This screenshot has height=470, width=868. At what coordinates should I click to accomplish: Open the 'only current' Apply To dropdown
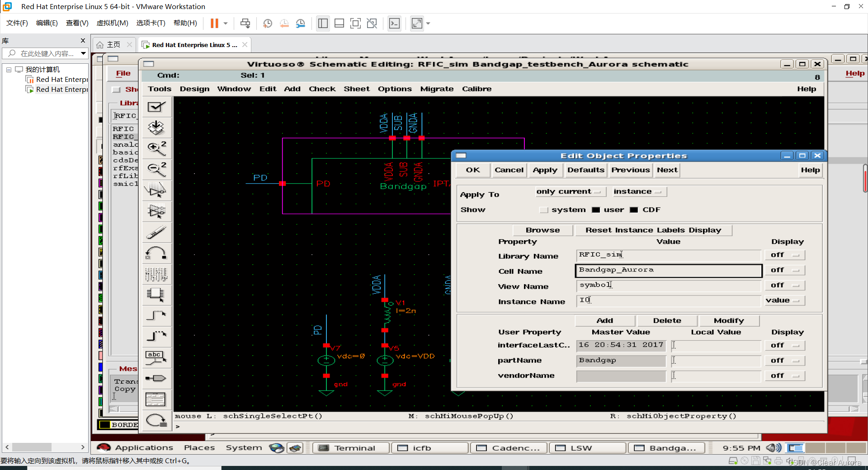click(x=569, y=192)
